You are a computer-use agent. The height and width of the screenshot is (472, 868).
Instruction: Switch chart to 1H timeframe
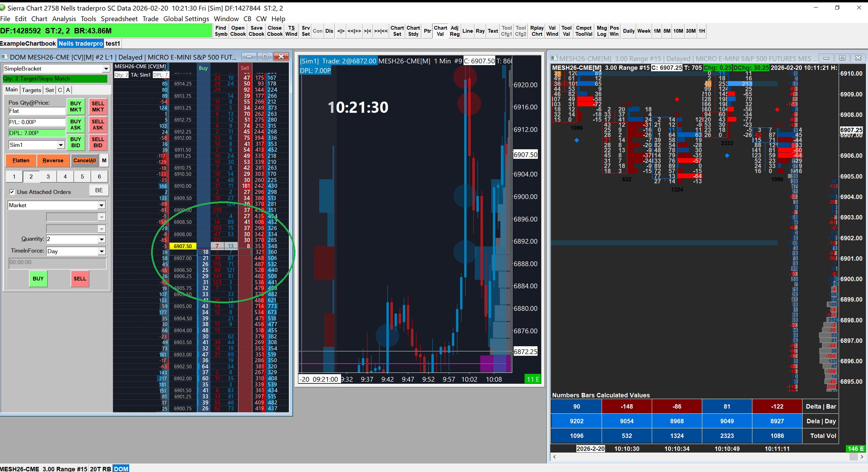coord(702,31)
